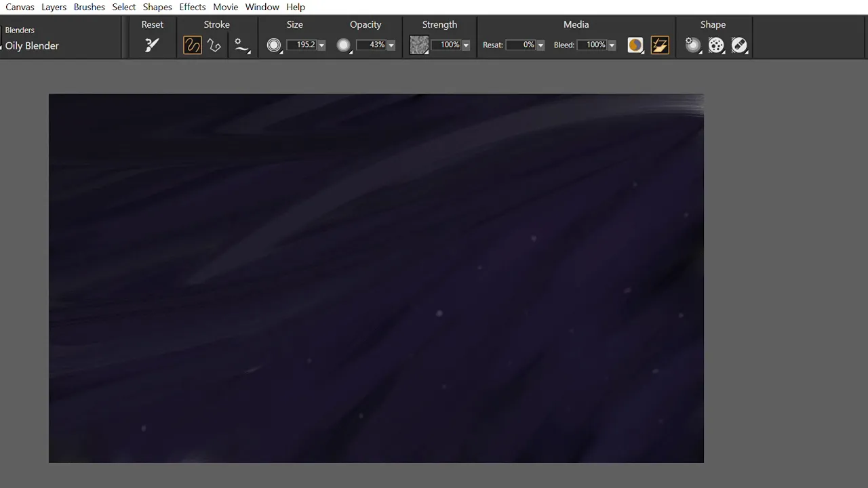Expand the Opacity slider dropdown arrow
868x488 pixels.
coord(391,45)
